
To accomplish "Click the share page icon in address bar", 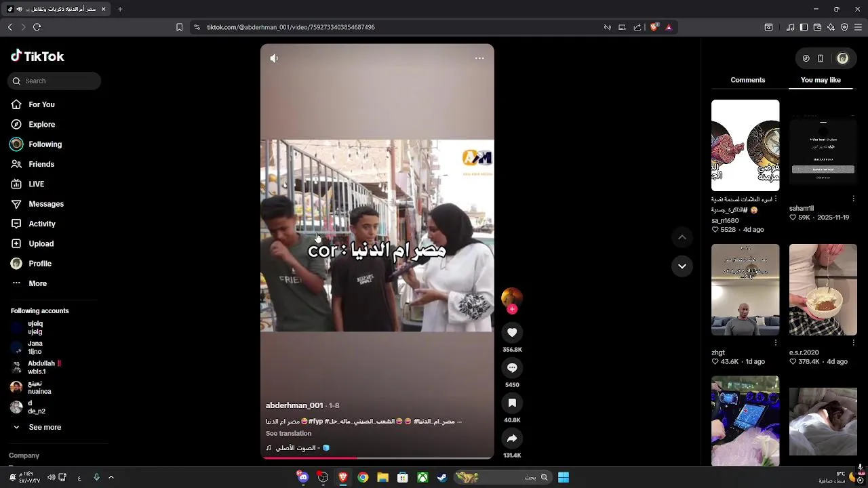I will coord(637,27).
